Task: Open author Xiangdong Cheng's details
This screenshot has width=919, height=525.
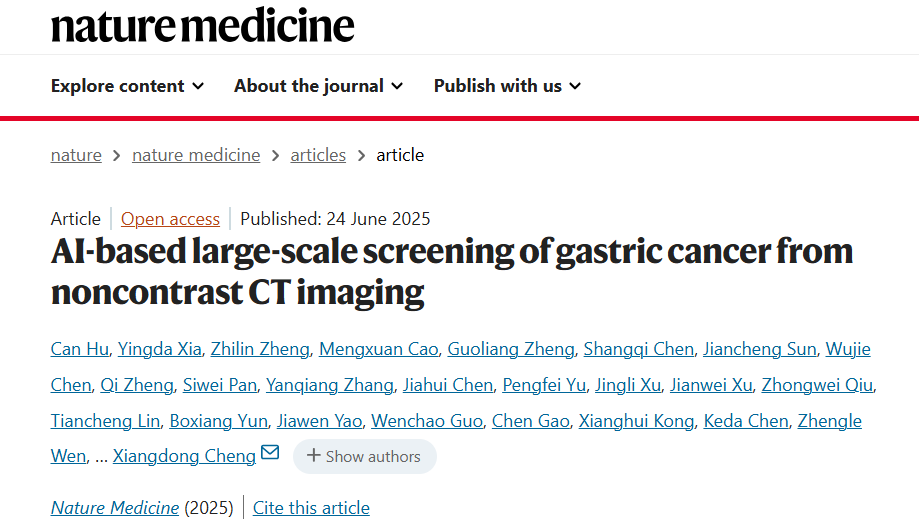Action: coord(184,456)
